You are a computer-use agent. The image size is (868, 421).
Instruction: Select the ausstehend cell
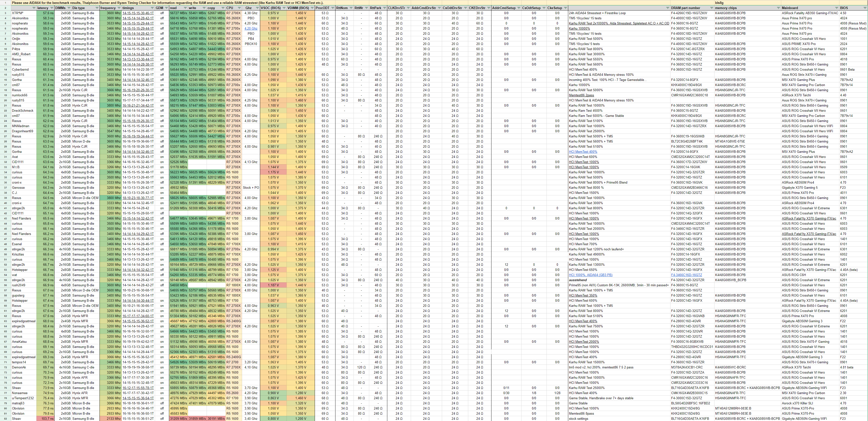[x=619, y=280]
